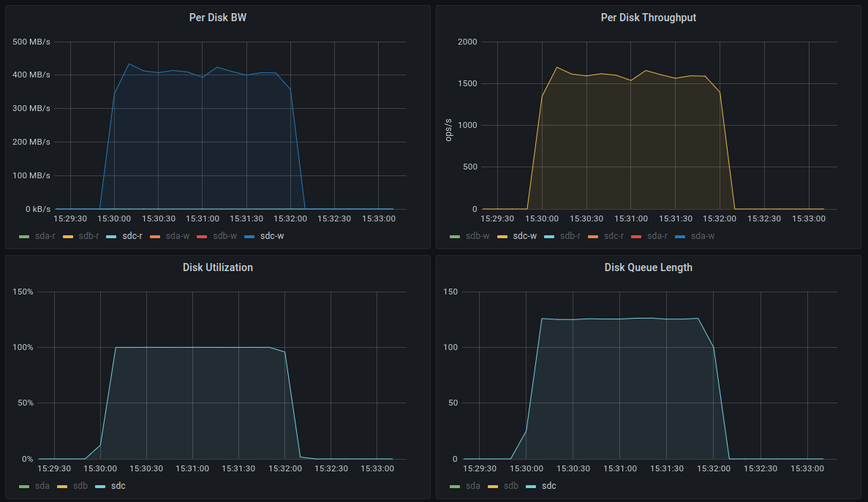The width and height of the screenshot is (868, 502).
Task: Expand the Disk Utilization panel title menu
Action: point(217,267)
